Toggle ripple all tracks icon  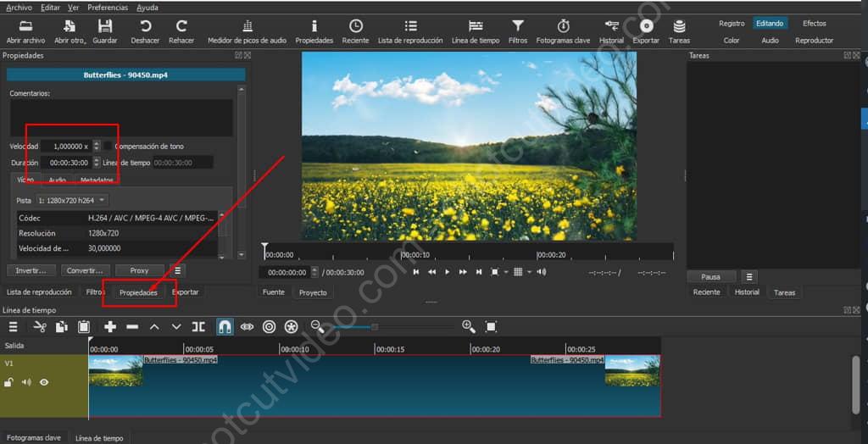292,326
